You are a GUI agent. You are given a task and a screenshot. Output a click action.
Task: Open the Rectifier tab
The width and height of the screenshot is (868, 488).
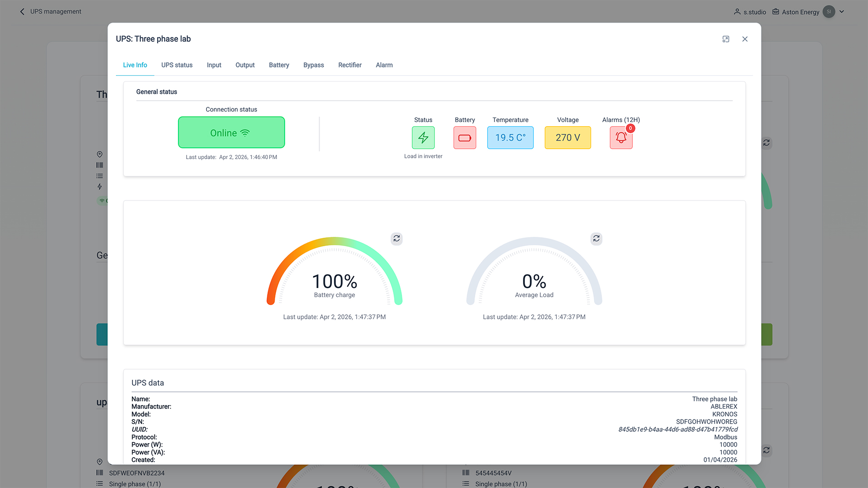click(x=350, y=65)
